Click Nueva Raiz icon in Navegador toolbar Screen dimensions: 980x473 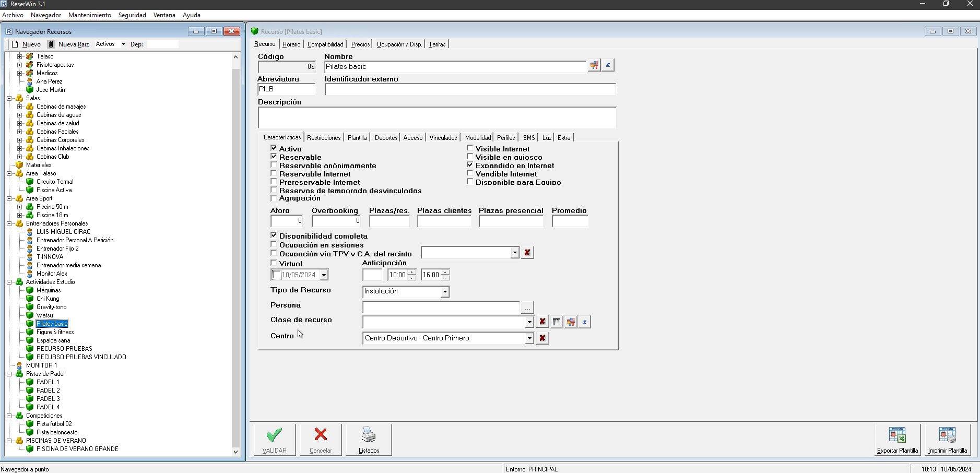click(51, 44)
